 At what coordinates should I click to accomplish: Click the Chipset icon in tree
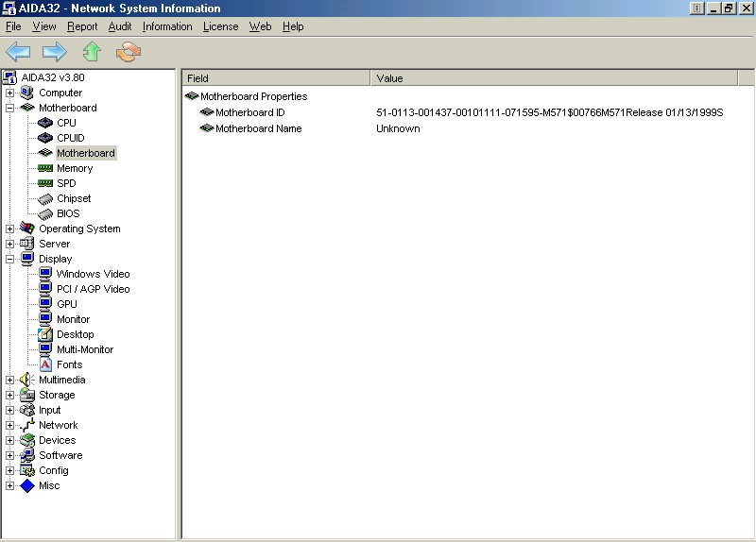(x=45, y=198)
